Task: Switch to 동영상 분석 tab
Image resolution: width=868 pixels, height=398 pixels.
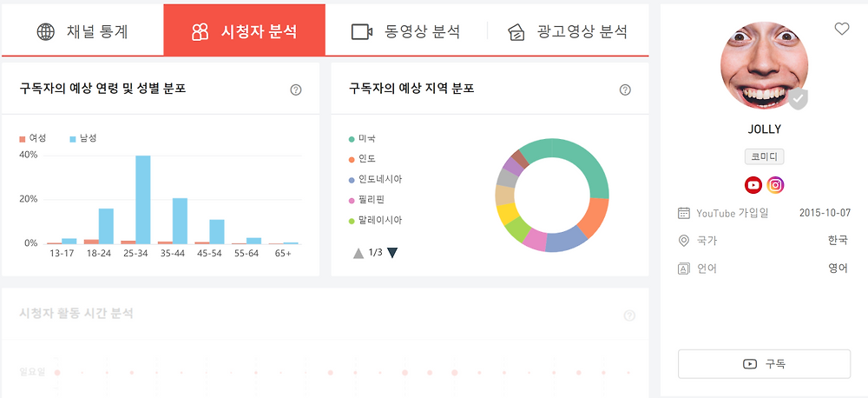Action: [405, 32]
